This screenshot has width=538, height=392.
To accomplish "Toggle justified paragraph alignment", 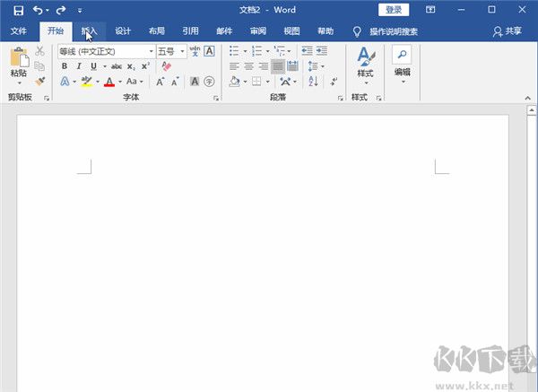I will pyautogui.click(x=278, y=66).
